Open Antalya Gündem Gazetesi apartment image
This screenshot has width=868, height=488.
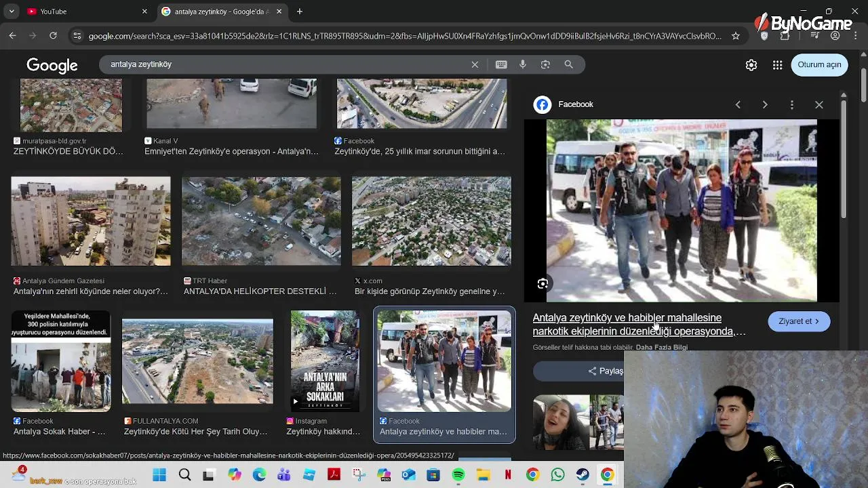pyautogui.click(x=91, y=221)
